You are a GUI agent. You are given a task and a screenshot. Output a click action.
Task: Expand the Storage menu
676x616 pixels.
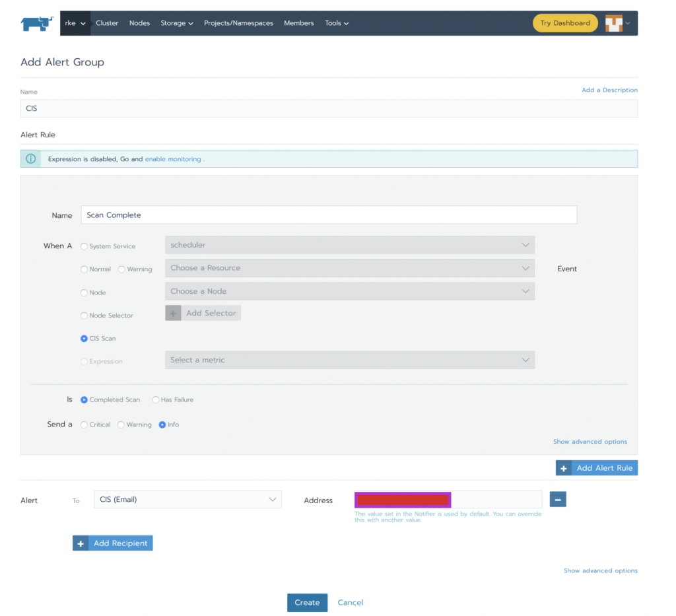click(x=176, y=23)
